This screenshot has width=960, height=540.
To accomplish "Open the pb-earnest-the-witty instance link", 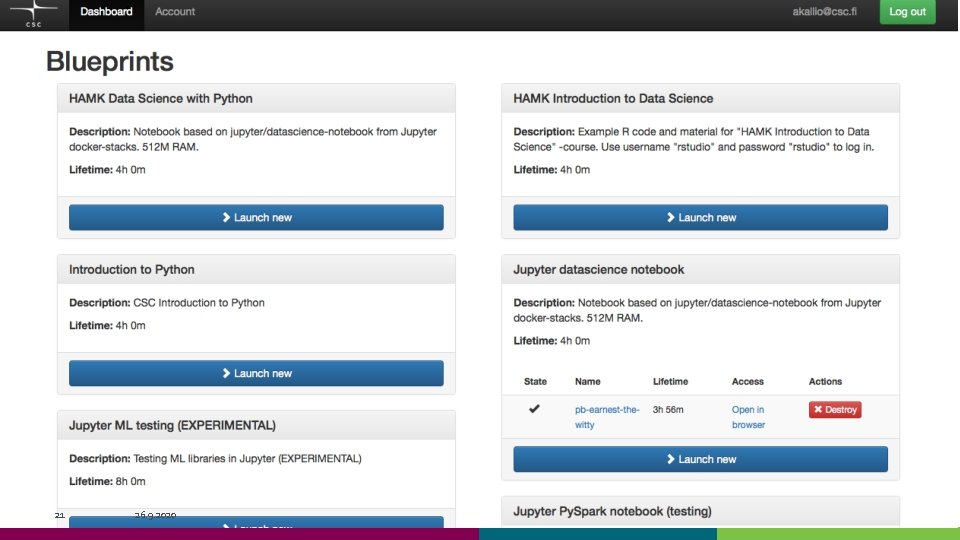I will pos(607,417).
